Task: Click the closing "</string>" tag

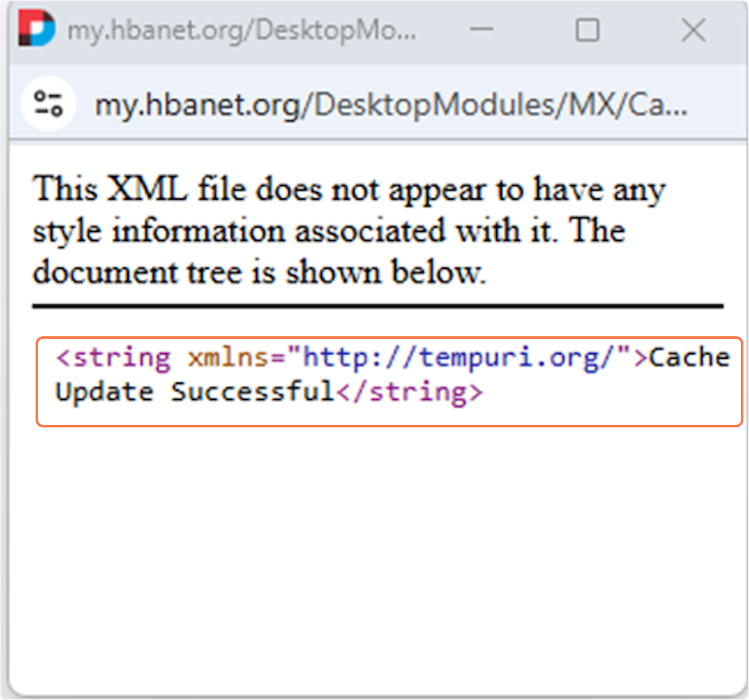Action: (409, 392)
